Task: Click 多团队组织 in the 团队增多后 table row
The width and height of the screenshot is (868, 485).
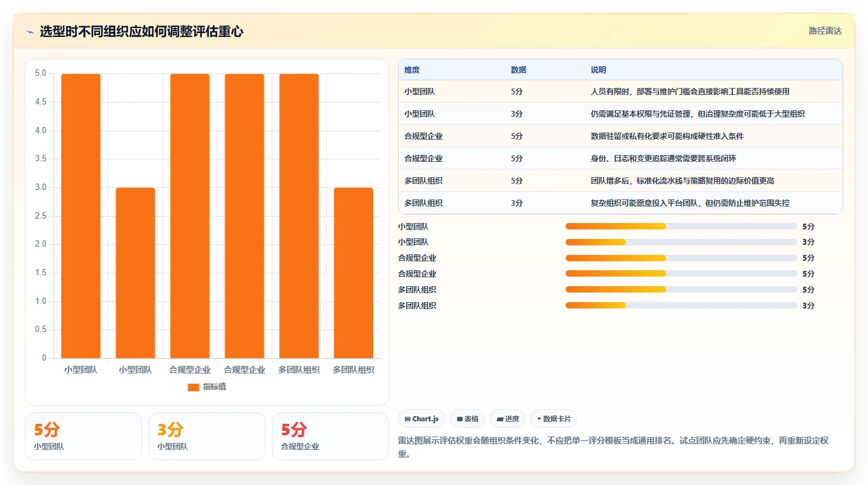Action: tap(423, 181)
